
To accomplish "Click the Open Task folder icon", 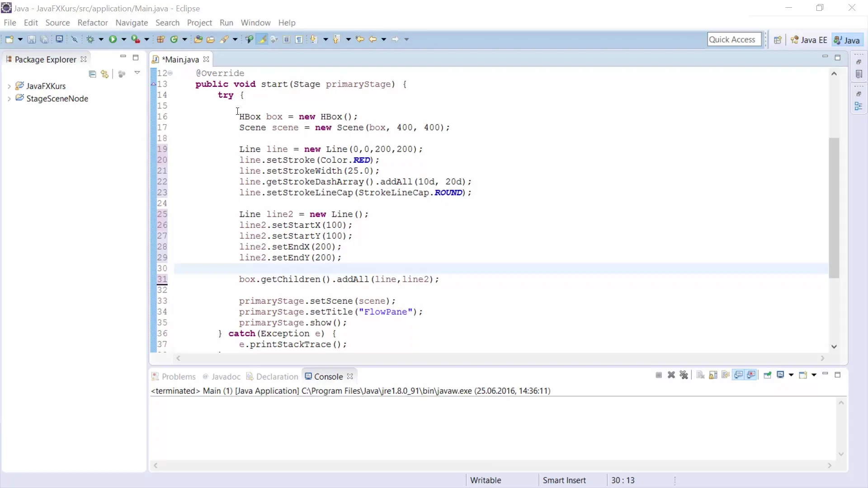I will click(x=211, y=39).
